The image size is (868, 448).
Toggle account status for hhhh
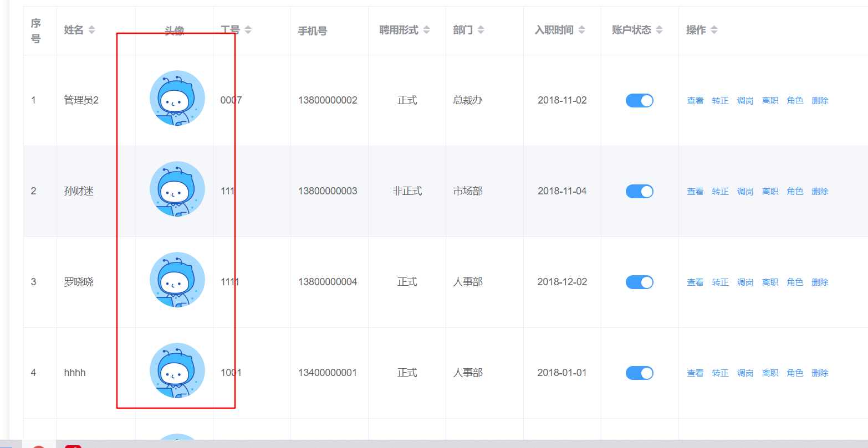[x=640, y=373]
